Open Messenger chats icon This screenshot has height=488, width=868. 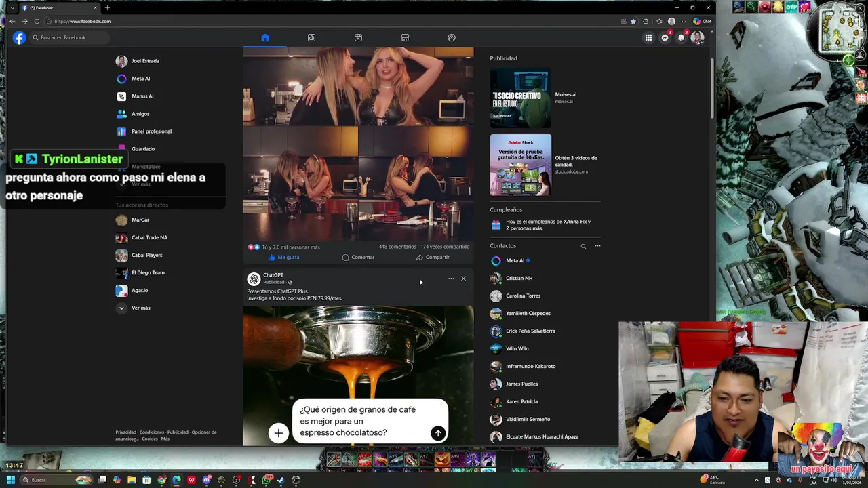[x=665, y=38]
